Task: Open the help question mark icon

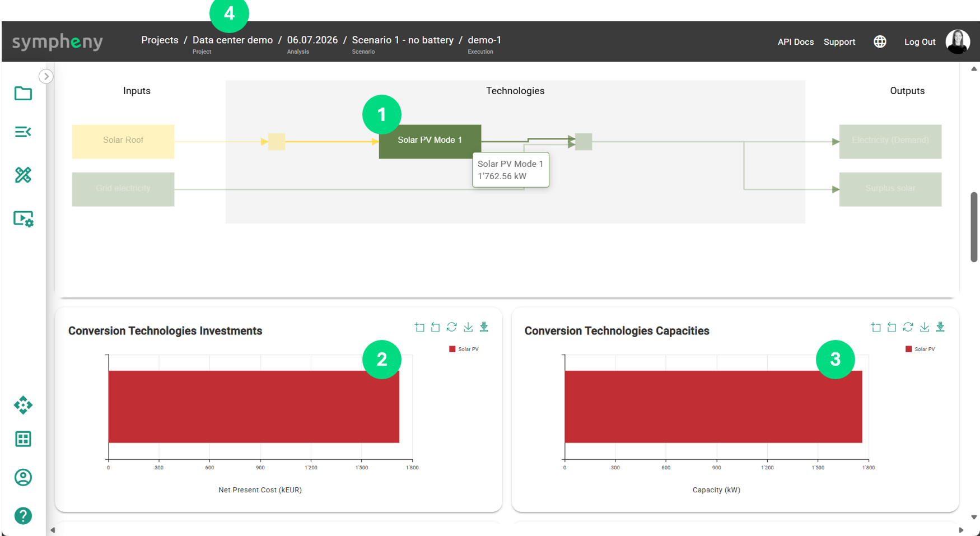Action: click(x=23, y=515)
